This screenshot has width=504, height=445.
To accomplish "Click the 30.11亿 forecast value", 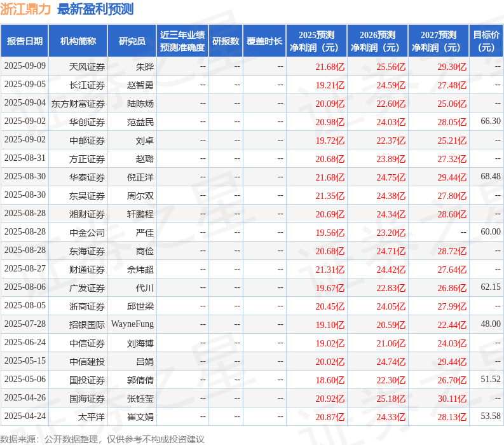I will [452, 399].
